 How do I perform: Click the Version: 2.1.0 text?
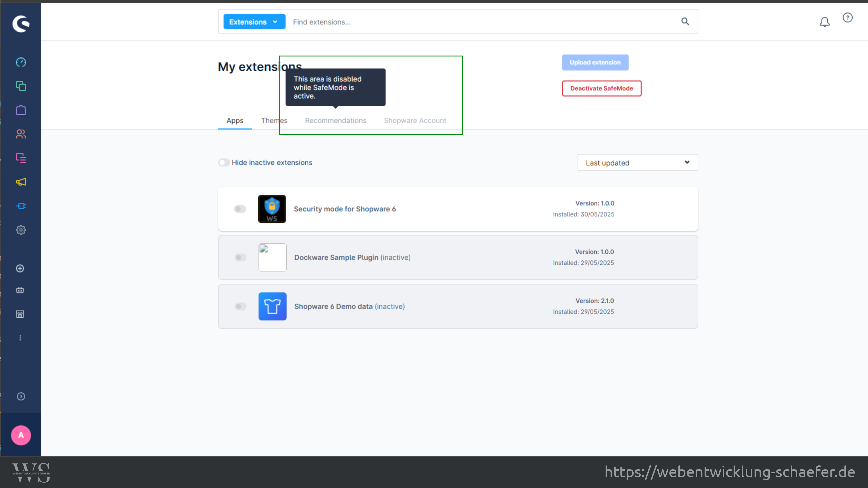[594, 301]
